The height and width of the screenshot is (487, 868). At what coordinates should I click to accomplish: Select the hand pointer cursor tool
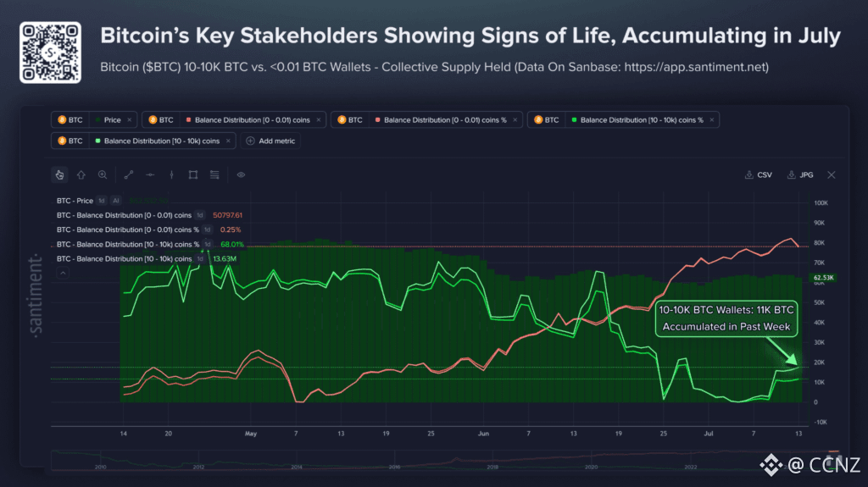coord(59,174)
